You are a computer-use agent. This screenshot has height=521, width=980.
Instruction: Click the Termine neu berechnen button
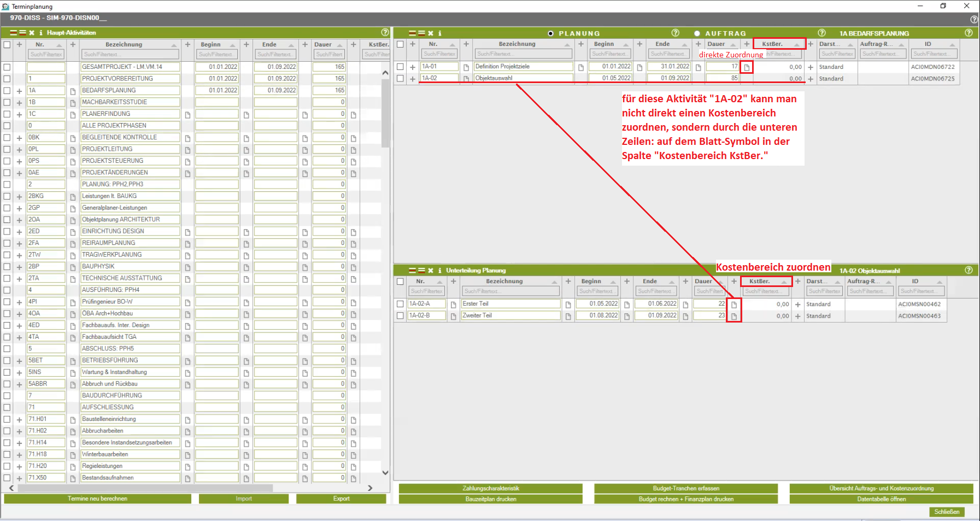click(x=97, y=499)
